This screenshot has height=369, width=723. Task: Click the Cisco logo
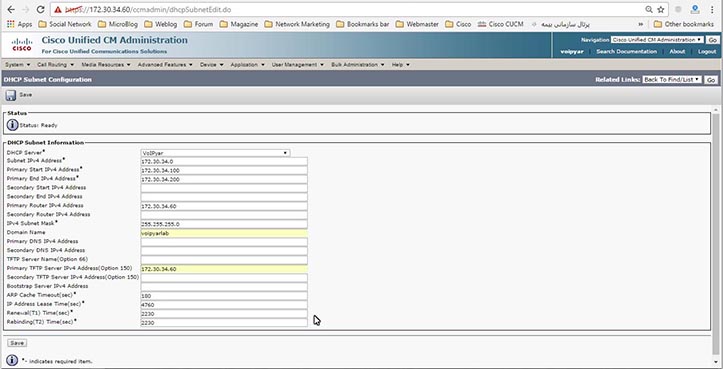coord(22,45)
